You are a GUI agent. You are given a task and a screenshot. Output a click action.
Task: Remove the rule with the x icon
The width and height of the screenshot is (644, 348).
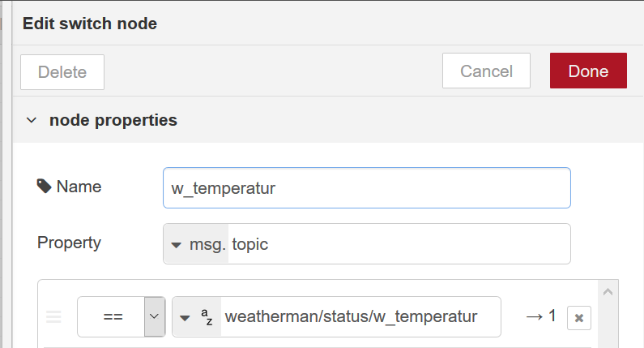(x=579, y=318)
